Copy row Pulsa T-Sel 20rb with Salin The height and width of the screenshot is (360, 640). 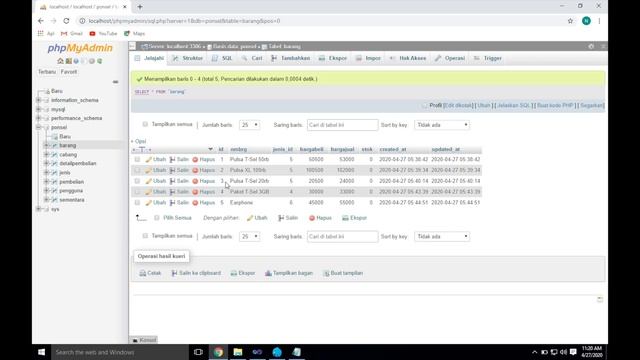179,181
